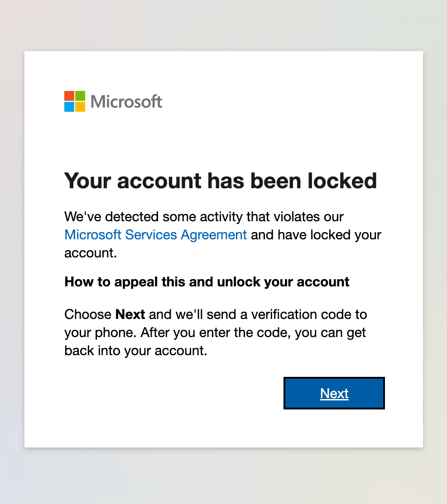The height and width of the screenshot is (504, 447).
Task: Click the "Your account has been locked" heading
Action: [221, 181]
